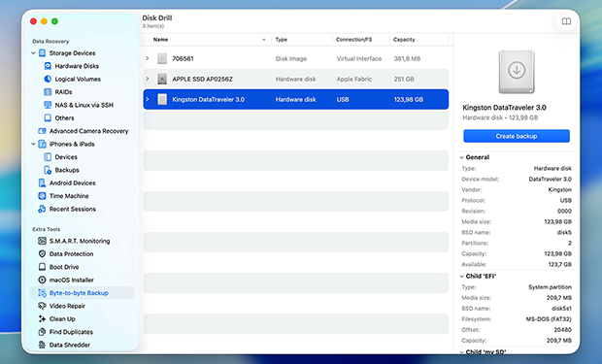Click the Advanced Camera Recovery icon
Viewport: 602px width, 364px height.
pos(42,131)
